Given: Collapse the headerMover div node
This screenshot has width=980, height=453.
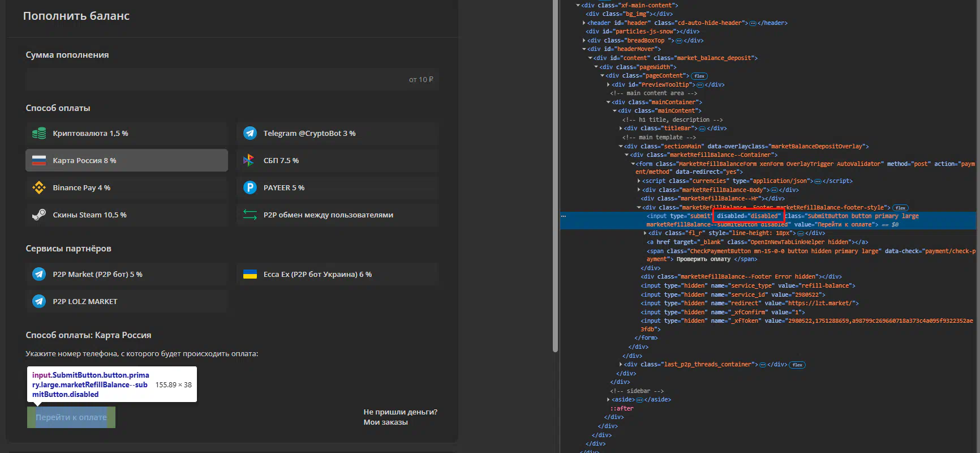Looking at the screenshot, I should pyautogui.click(x=584, y=49).
